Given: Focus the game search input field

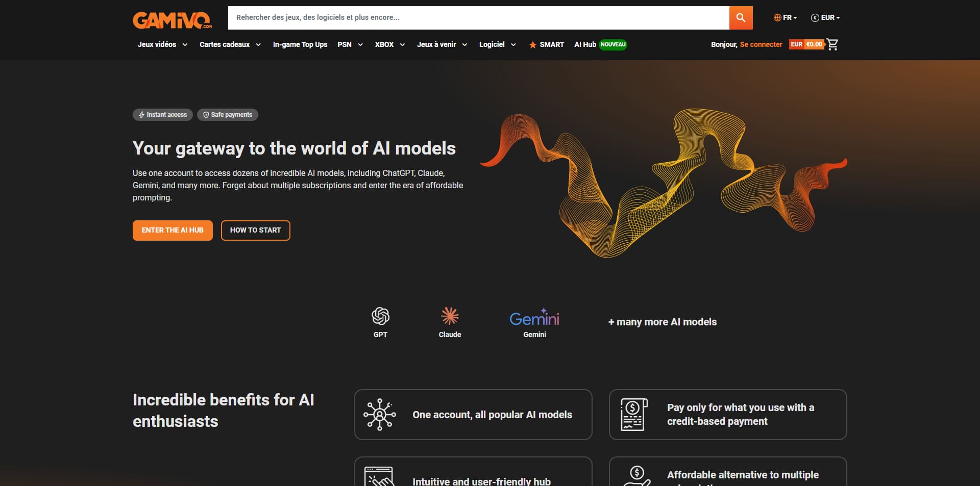Looking at the screenshot, I should [x=478, y=18].
